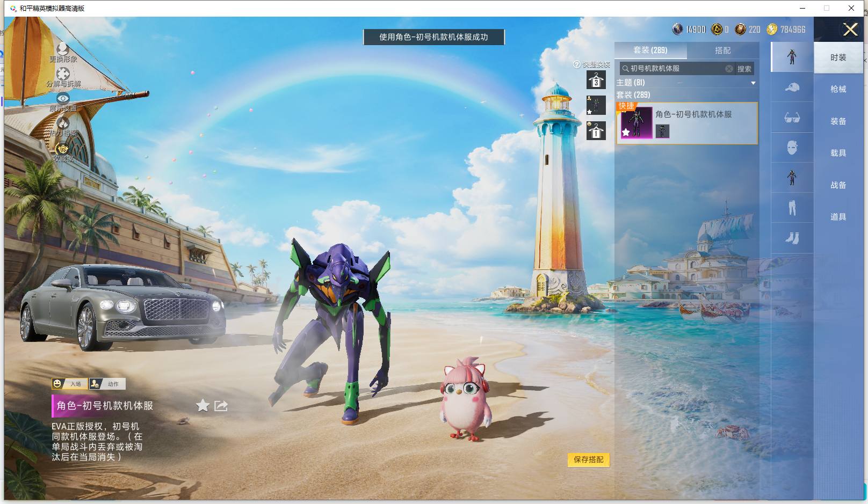Screen dimensions: 868x504
Task: Toggle the favorite star beside outfit name
Action: 202,405
